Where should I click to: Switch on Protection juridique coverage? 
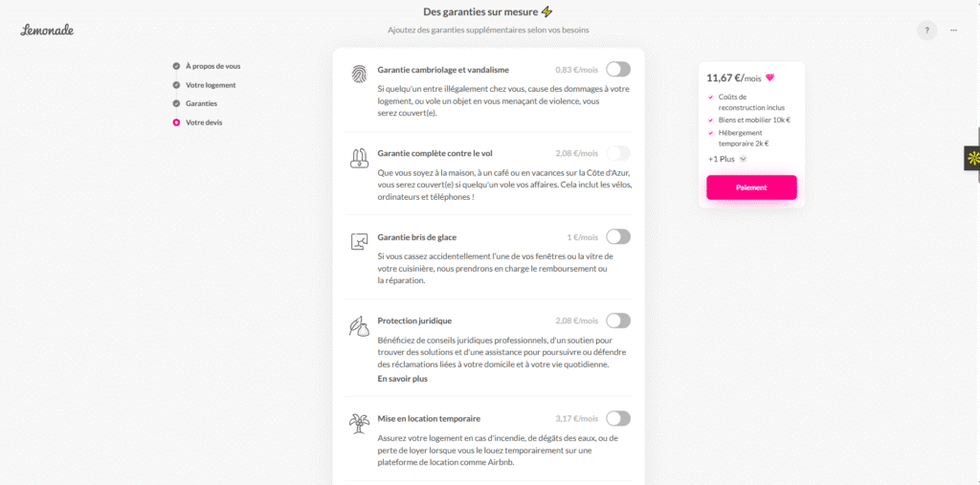[618, 320]
